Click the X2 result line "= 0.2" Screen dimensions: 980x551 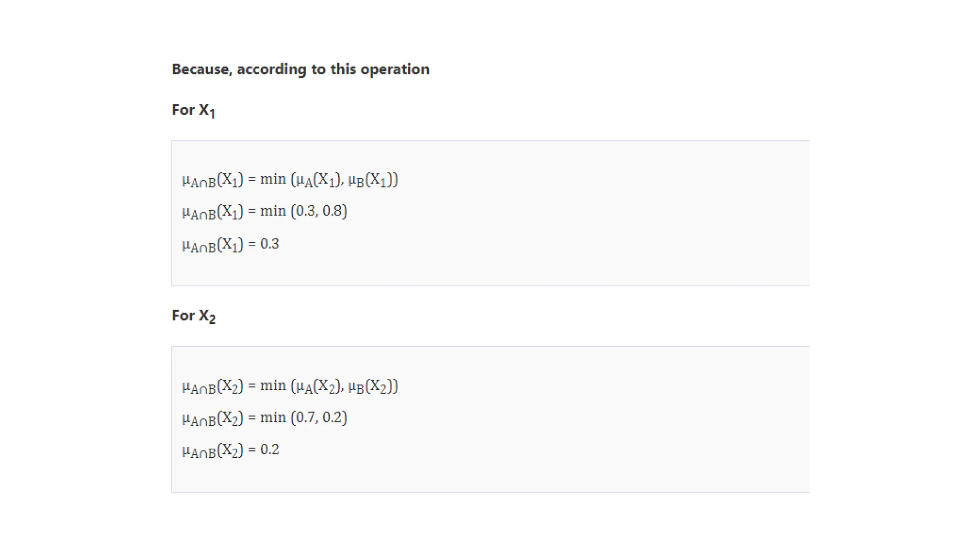(x=230, y=450)
